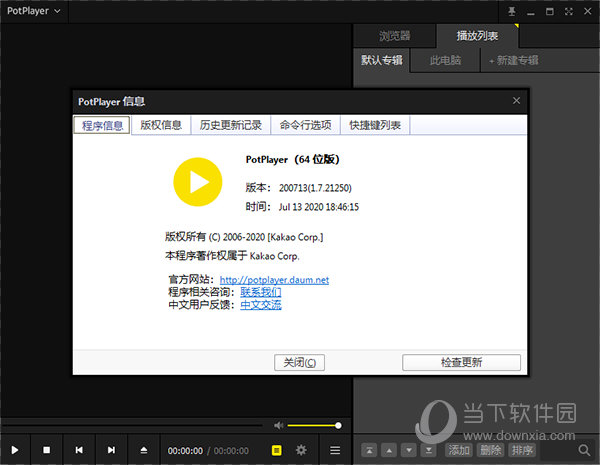
Task: Open the PotPlayer main menu dropdown
Action: point(34,11)
